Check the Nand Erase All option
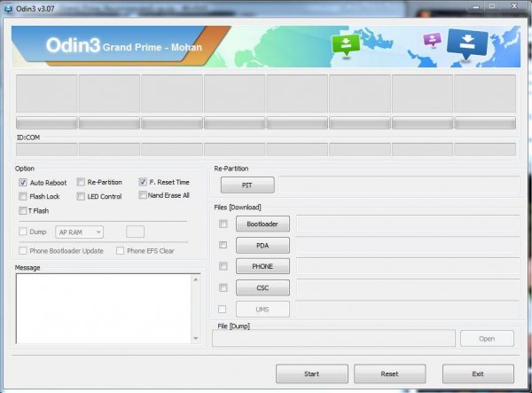This screenshot has width=532, height=393. tap(143, 195)
